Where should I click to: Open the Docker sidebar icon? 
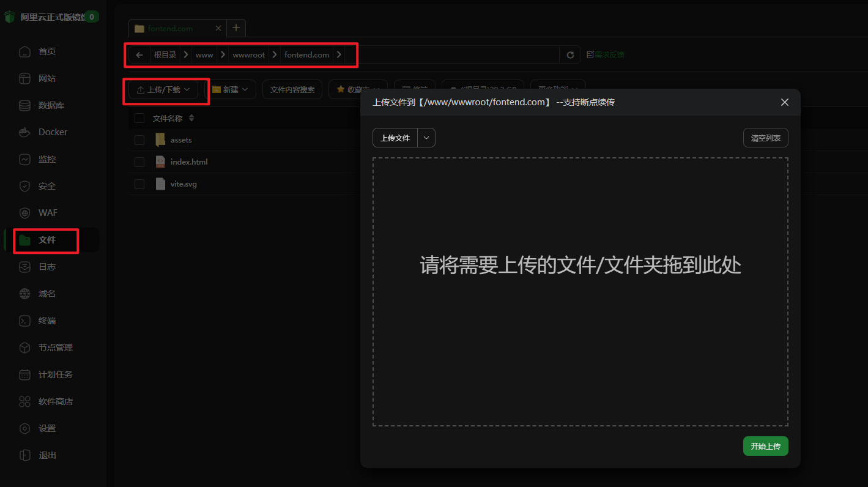point(24,132)
